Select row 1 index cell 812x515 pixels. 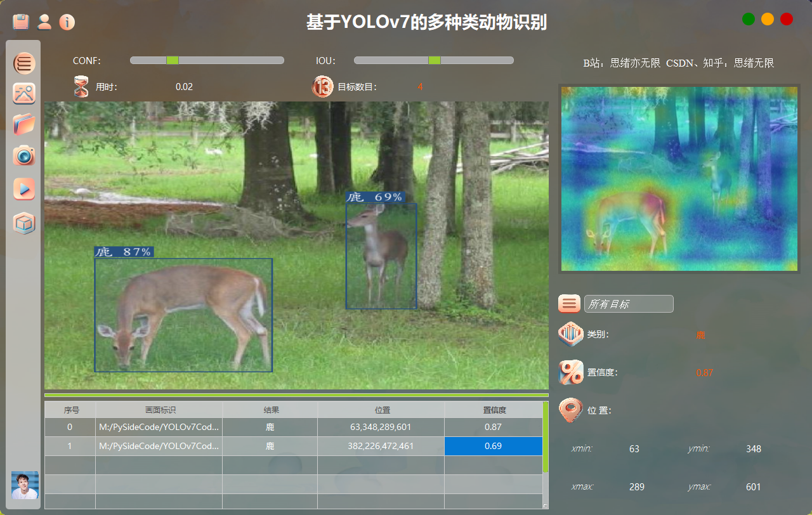70,446
